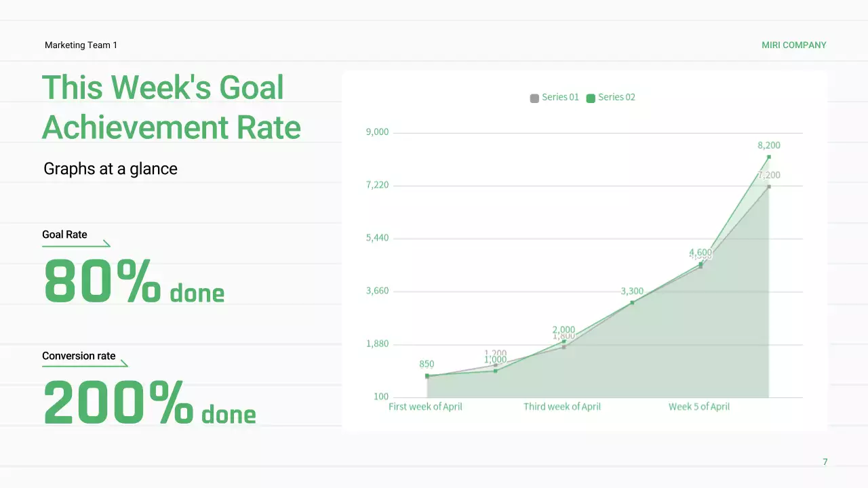Click the 8,200 data point marker

click(769, 157)
